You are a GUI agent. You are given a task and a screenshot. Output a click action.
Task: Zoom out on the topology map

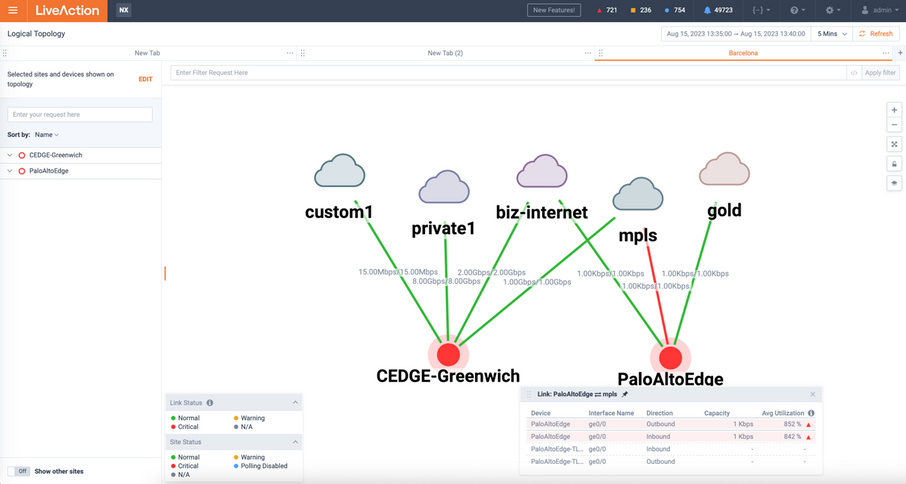(x=894, y=125)
